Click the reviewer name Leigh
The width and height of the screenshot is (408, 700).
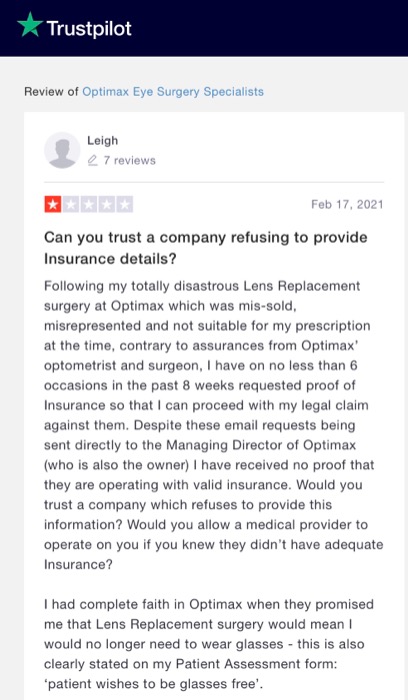(x=102, y=140)
